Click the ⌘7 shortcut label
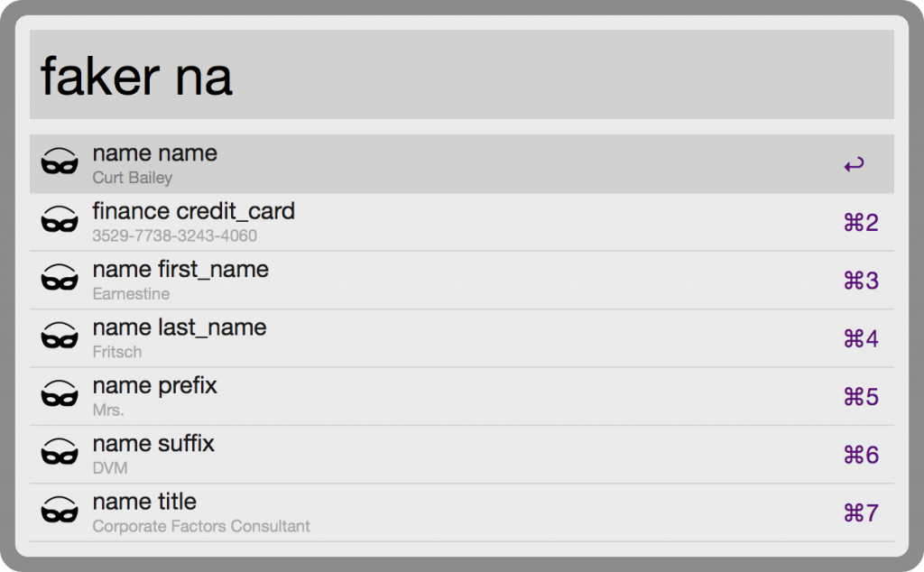The height and width of the screenshot is (572, 924). coord(860,513)
